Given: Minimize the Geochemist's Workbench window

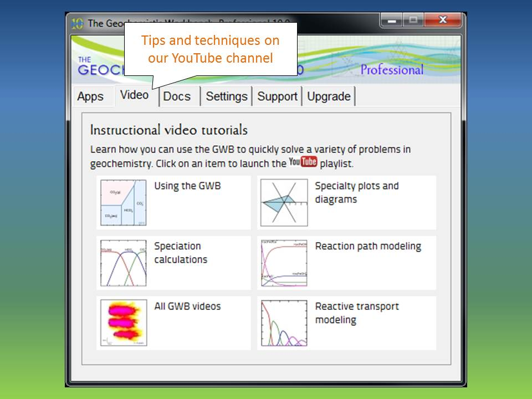Looking at the screenshot, I should (x=392, y=21).
